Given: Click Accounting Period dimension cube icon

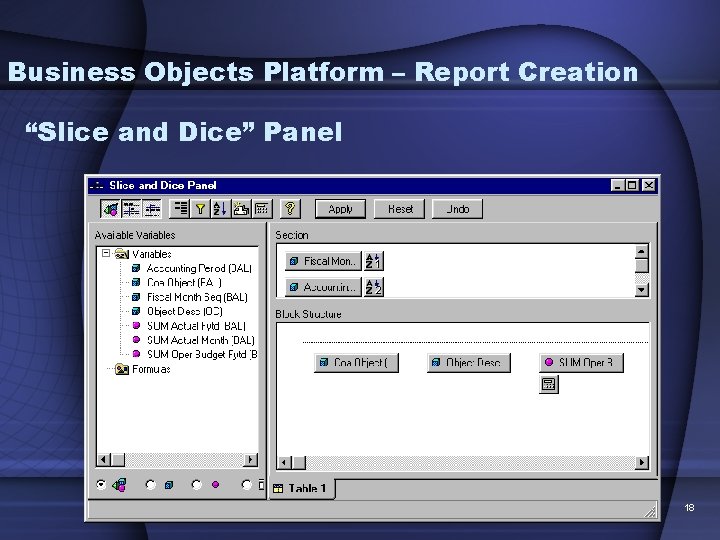Looking at the screenshot, I should 136,268.
